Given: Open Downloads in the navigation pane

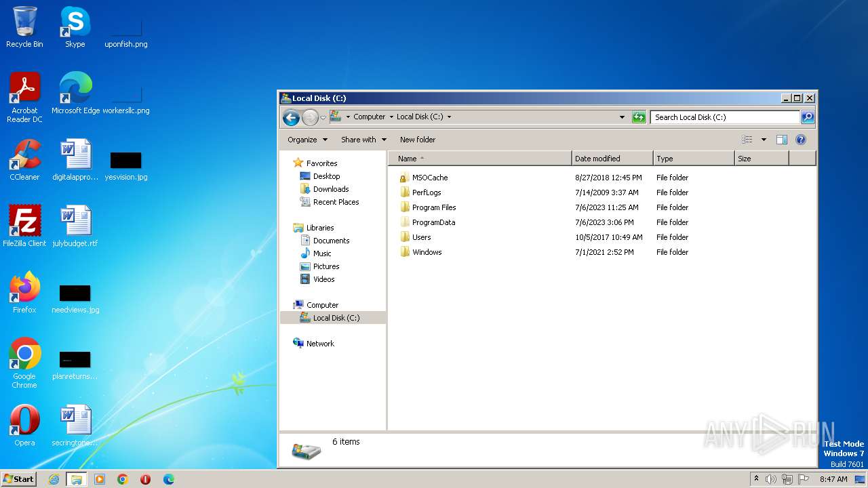Looking at the screenshot, I should pos(331,189).
